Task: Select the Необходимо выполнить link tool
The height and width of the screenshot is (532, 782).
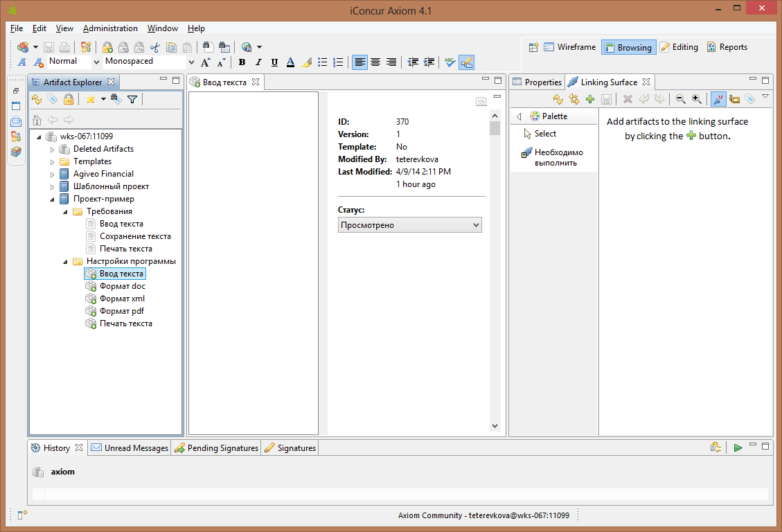Action: click(558, 157)
